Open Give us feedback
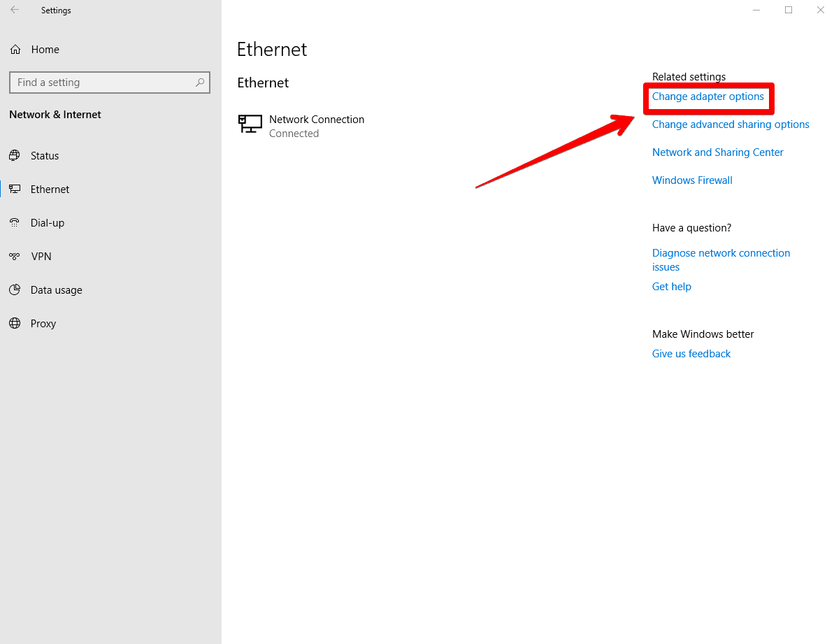The image size is (834, 644). tap(691, 353)
